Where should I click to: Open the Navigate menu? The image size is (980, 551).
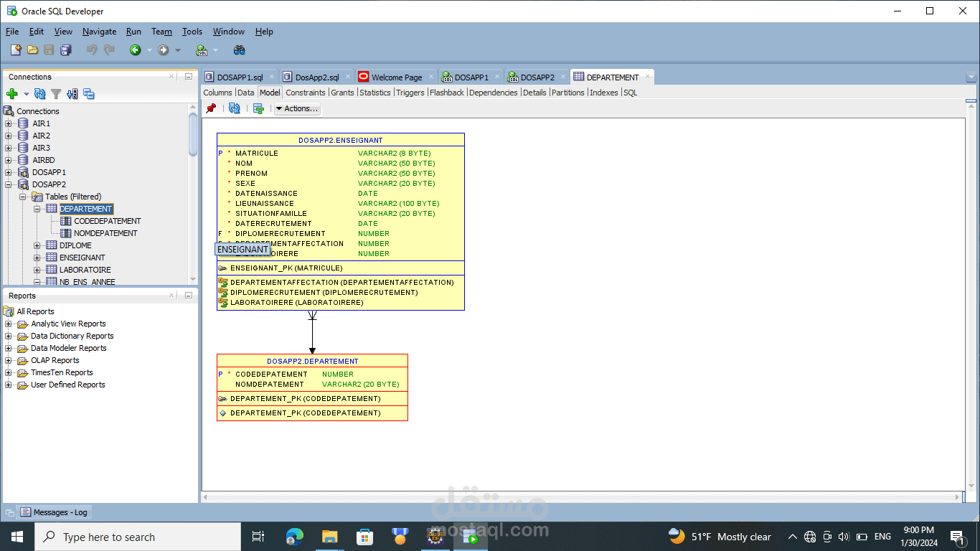[x=99, y=32]
